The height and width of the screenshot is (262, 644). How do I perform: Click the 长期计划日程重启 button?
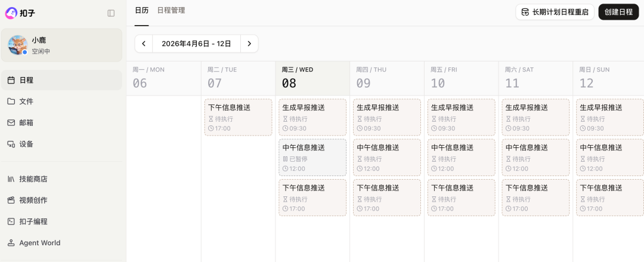pos(555,12)
